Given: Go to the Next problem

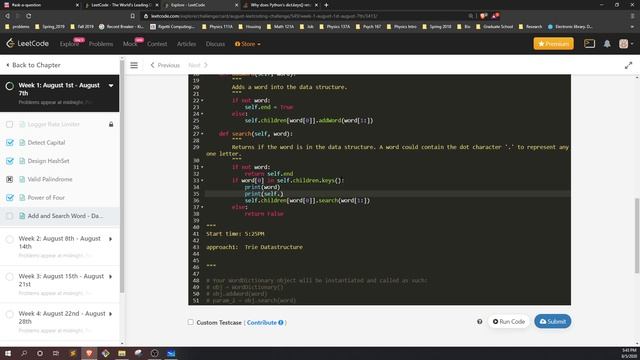Looking at the screenshot, I should point(198,65).
